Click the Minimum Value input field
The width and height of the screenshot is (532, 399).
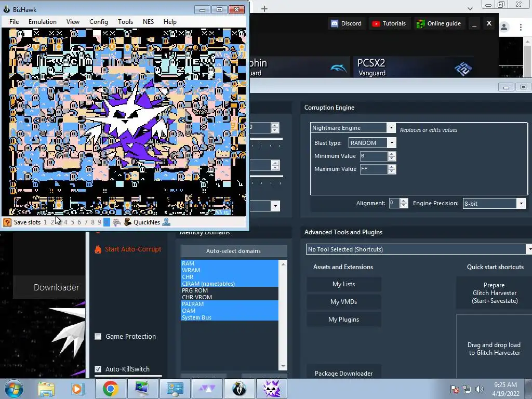[x=374, y=156]
